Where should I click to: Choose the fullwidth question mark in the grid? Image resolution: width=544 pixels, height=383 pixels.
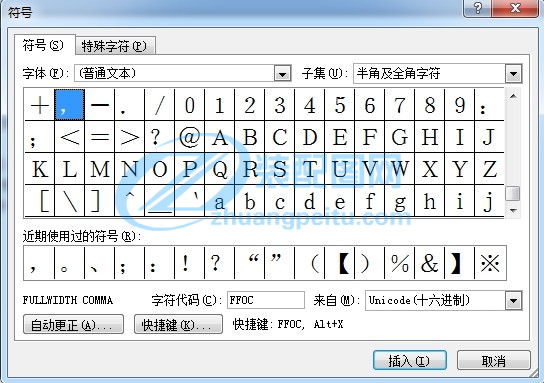coord(160,137)
